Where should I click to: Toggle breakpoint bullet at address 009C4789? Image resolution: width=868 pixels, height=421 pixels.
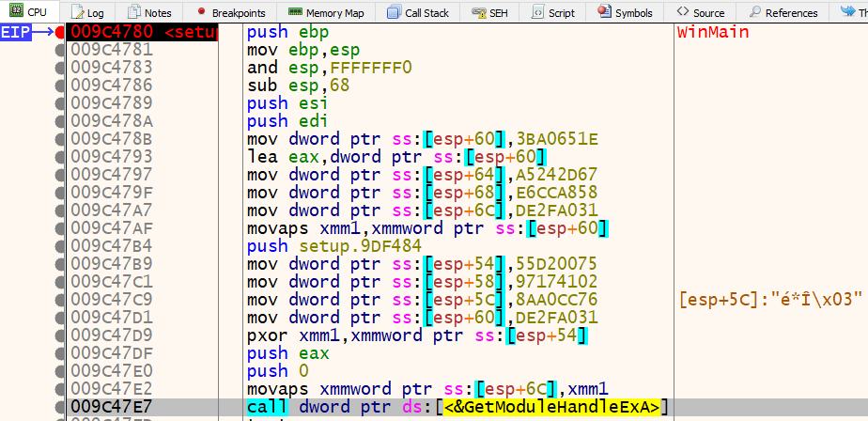coord(60,103)
